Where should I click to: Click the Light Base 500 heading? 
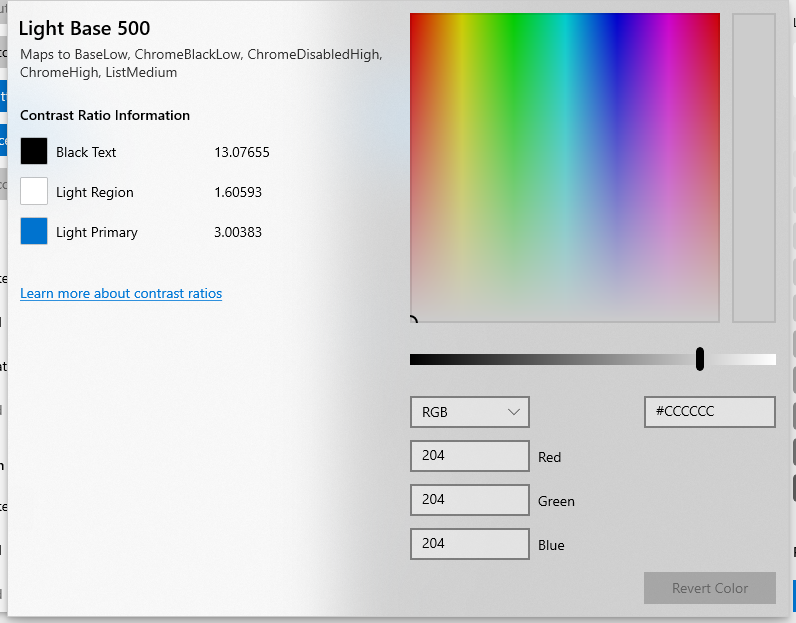[84, 28]
